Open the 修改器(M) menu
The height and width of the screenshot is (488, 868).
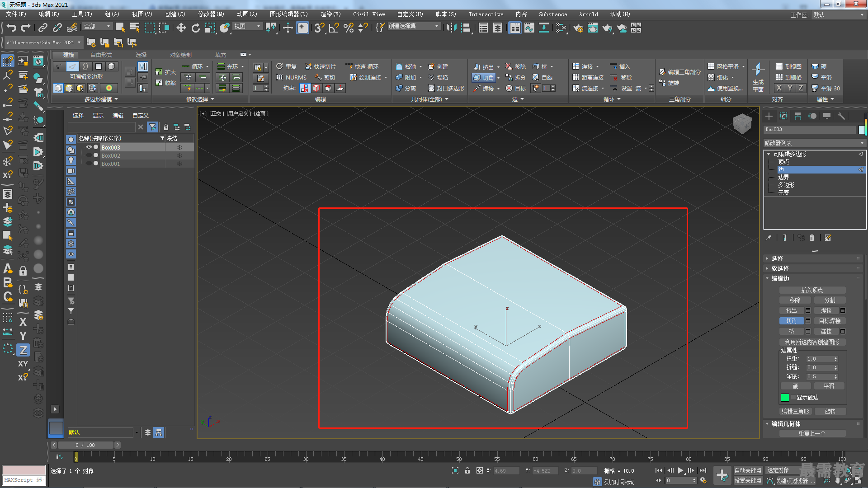pyautogui.click(x=211, y=14)
